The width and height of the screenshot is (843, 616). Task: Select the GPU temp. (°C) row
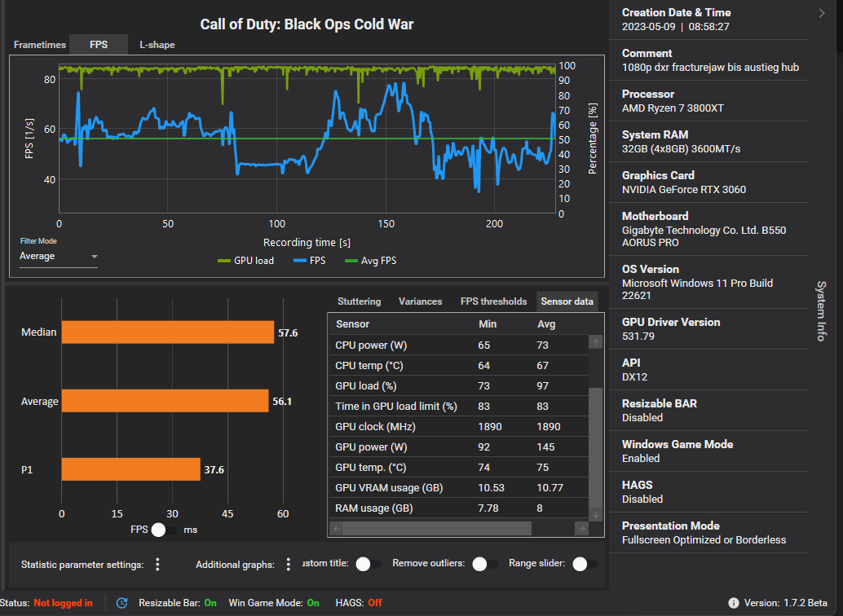pyautogui.click(x=458, y=468)
